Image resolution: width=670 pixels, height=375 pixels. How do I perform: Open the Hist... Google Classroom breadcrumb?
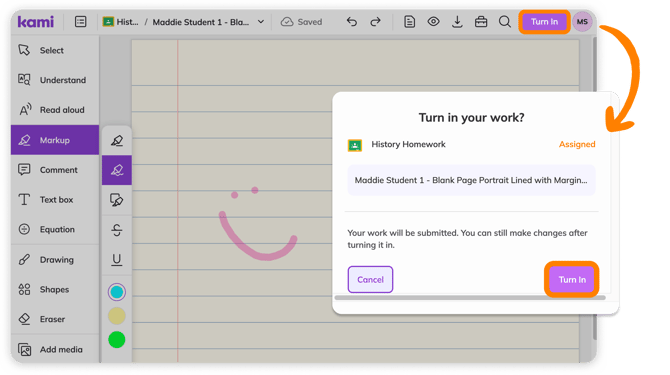tap(120, 22)
